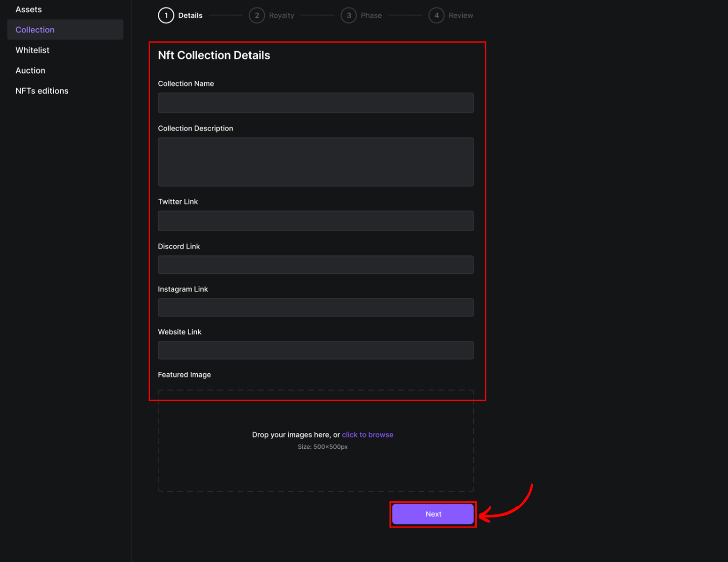Click the Website Link input
This screenshot has height=562, width=728.
[x=315, y=350]
